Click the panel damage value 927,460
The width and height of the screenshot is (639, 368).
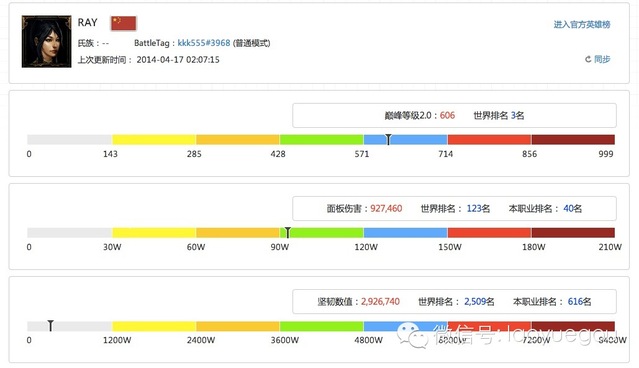[x=386, y=209]
